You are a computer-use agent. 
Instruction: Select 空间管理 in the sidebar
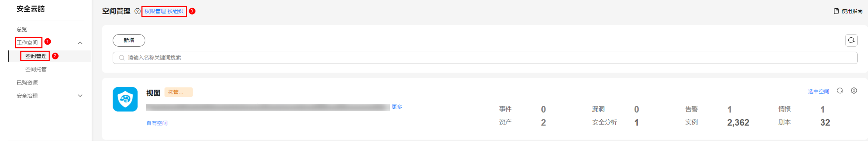[36, 56]
